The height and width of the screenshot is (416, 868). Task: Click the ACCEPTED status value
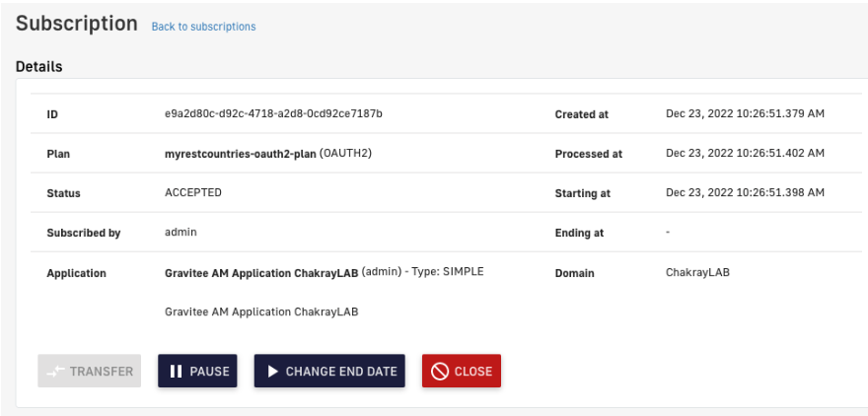pyautogui.click(x=193, y=193)
